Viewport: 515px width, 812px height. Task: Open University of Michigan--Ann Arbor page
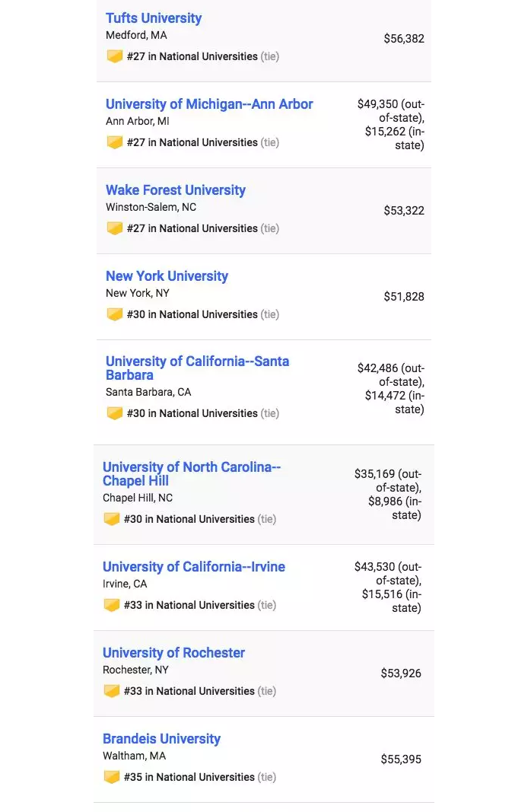(209, 104)
